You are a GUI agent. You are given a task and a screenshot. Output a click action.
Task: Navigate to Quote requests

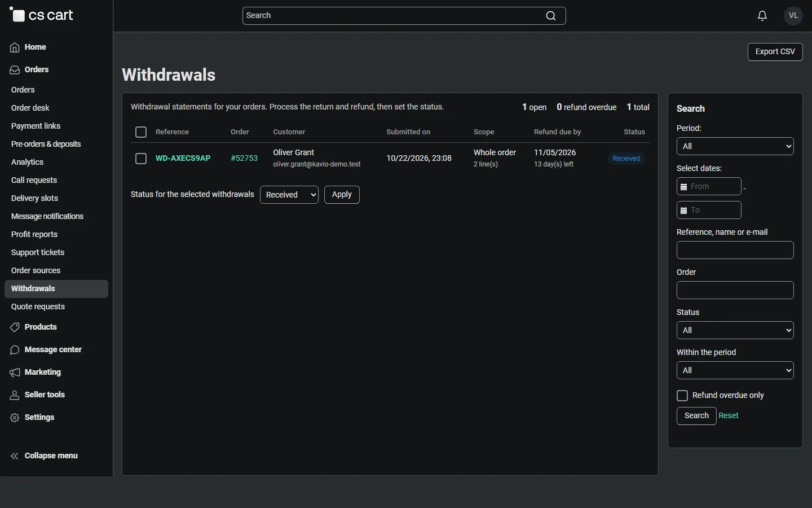[38, 306]
